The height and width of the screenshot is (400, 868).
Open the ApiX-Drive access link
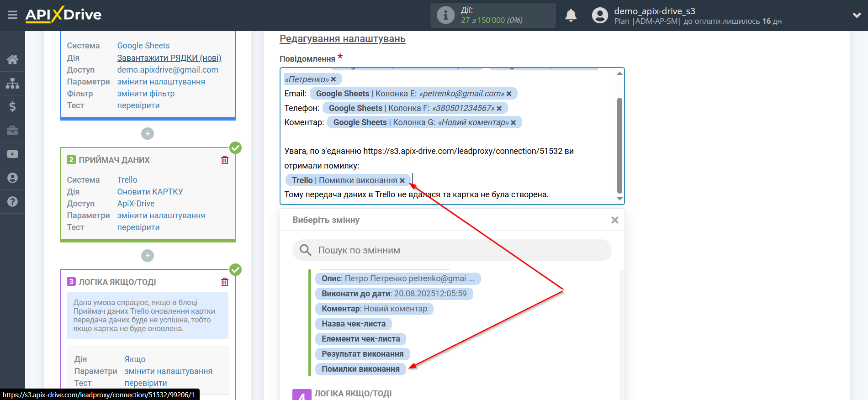pos(136,204)
